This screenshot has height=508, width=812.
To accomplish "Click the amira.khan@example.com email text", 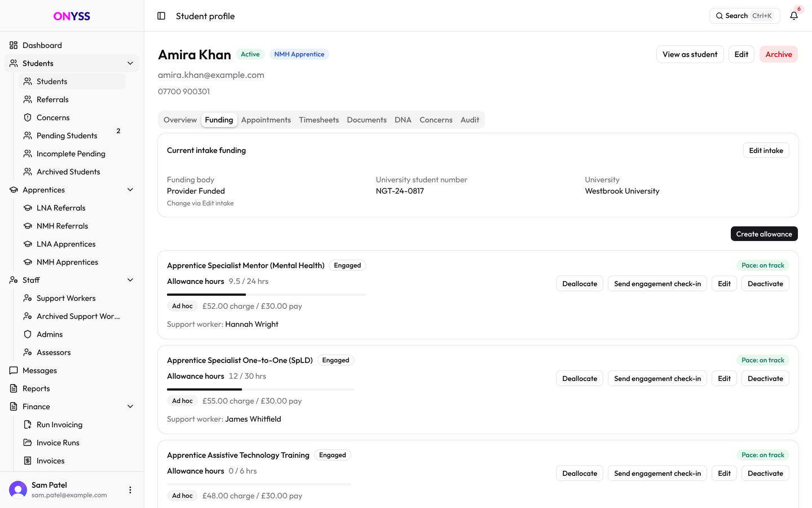I will pyautogui.click(x=211, y=75).
